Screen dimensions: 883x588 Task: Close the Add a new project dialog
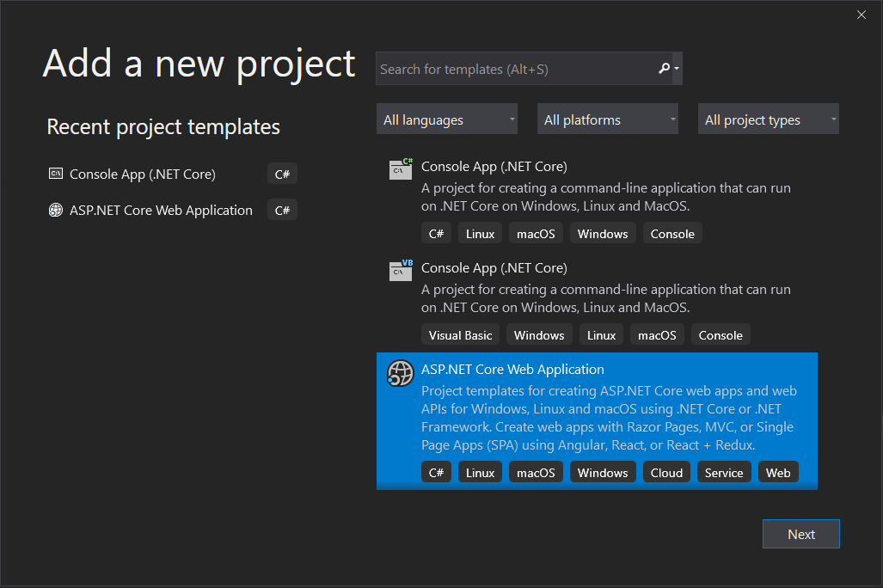click(861, 15)
